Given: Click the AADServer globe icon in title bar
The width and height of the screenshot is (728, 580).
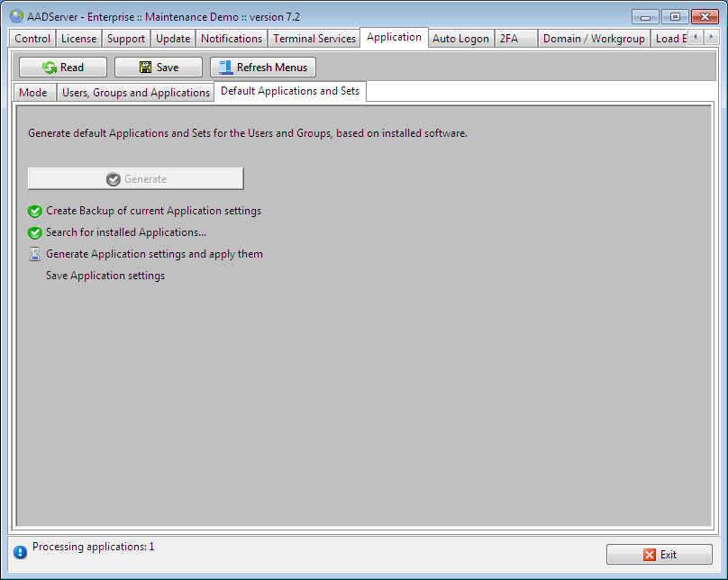Looking at the screenshot, I should pyautogui.click(x=16, y=16).
